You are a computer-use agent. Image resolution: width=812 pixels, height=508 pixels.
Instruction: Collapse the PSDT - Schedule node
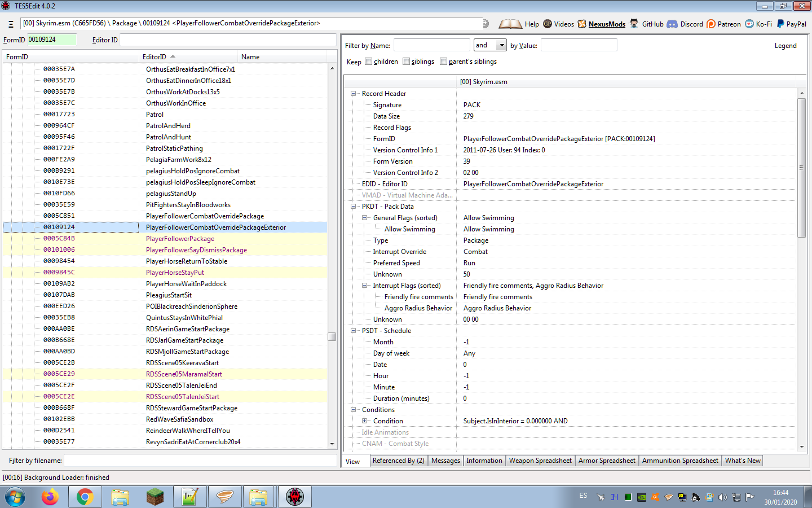click(x=354, y=331)
